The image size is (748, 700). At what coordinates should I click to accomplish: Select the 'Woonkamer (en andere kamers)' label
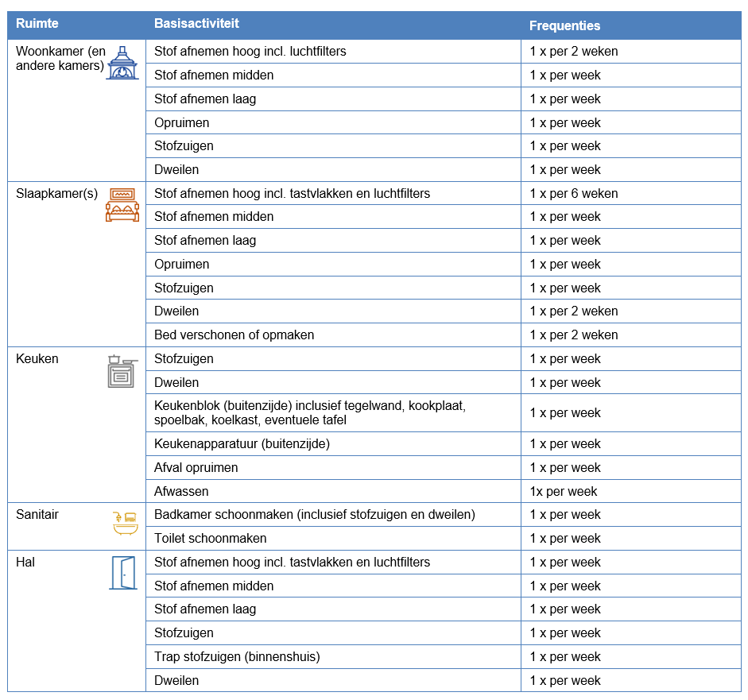coord(60,59)
